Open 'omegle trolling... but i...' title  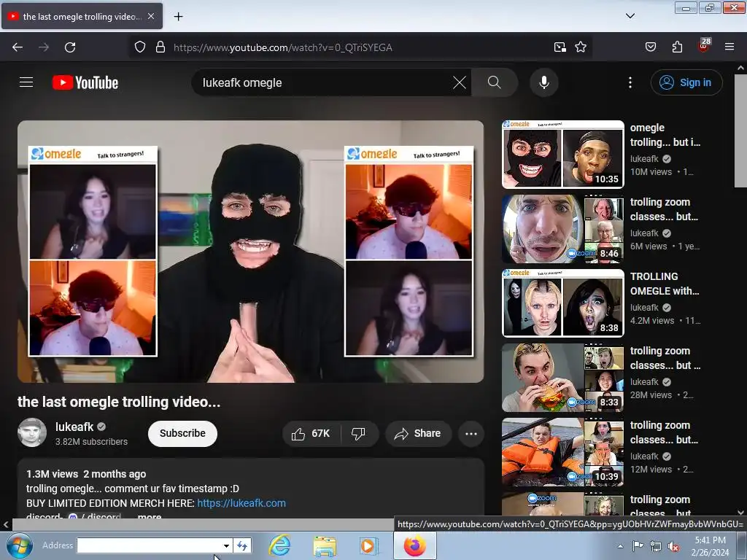click(x=665, y=135)
